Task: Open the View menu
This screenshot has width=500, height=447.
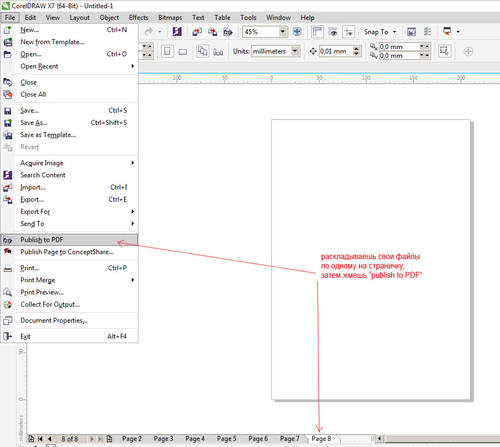Action: pos(53,18)
